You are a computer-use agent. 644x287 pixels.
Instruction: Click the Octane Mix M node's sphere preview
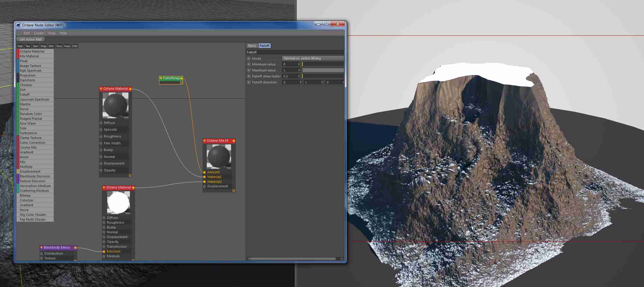point(219,156)
